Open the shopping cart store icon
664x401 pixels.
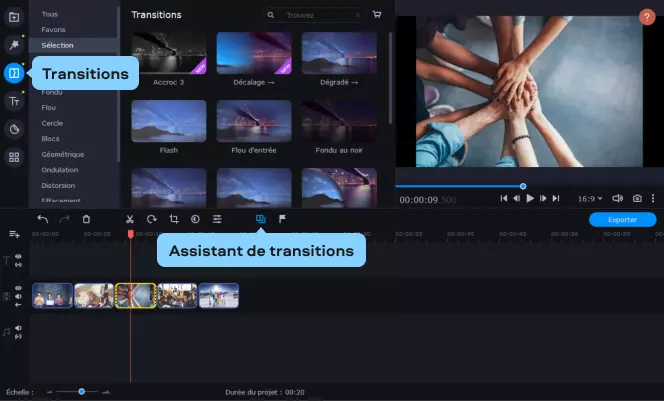point(376,14)
